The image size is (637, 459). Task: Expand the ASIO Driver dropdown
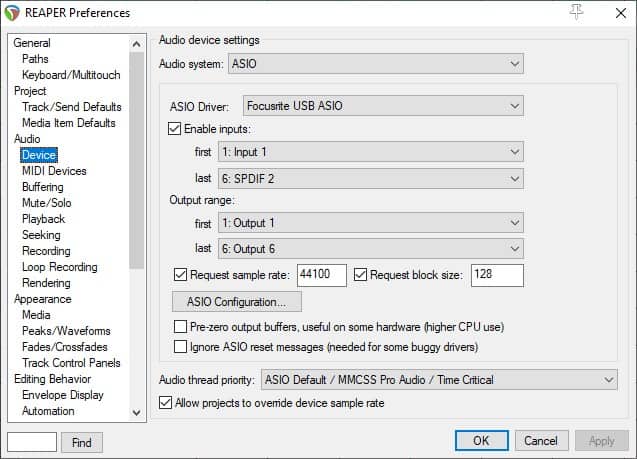[x=383, y=106]
